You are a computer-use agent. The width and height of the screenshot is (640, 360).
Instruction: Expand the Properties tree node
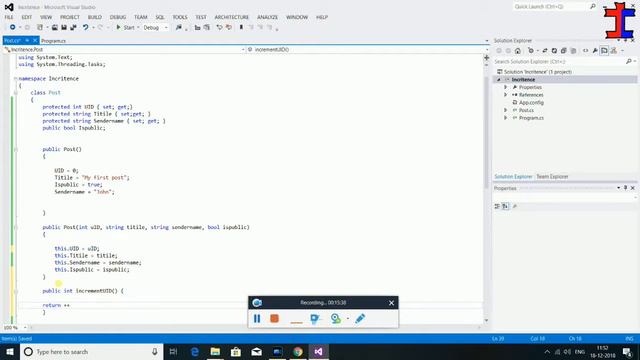click(x=505, y=87)
